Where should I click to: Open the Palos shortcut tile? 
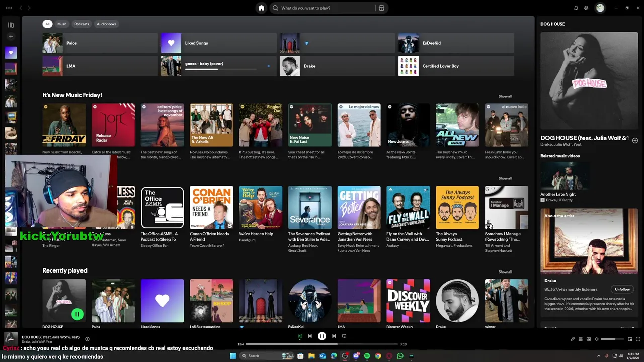(x=100, y=43)
